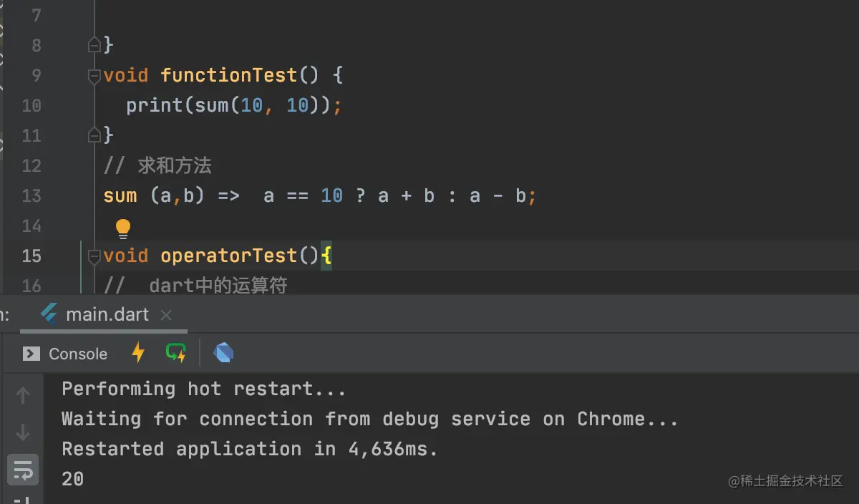Collapse operatorTest fold marker on line 15
Screen dimensions: 859x504
(94, 256)
